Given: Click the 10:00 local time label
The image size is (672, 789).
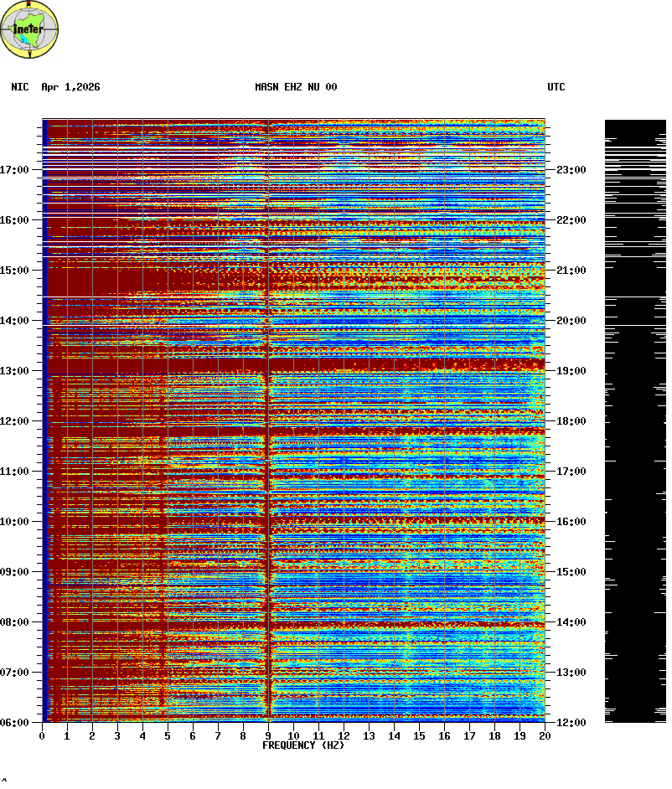Looking at the screenshot, I should click(x=14, y=522).
